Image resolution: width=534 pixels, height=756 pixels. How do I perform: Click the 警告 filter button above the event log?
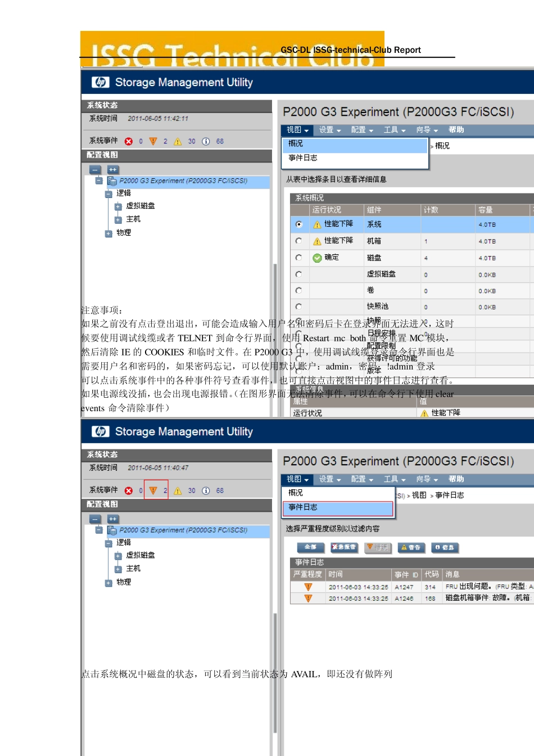(411, 547)
